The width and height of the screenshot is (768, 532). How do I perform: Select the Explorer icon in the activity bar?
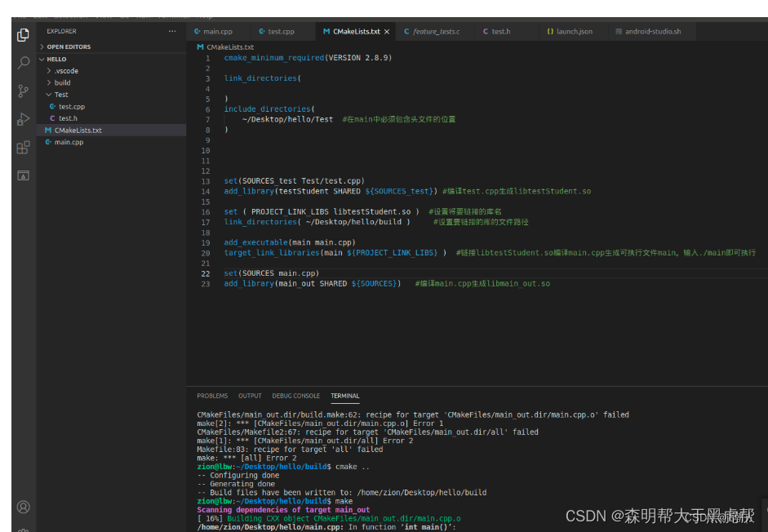[23, 35]
